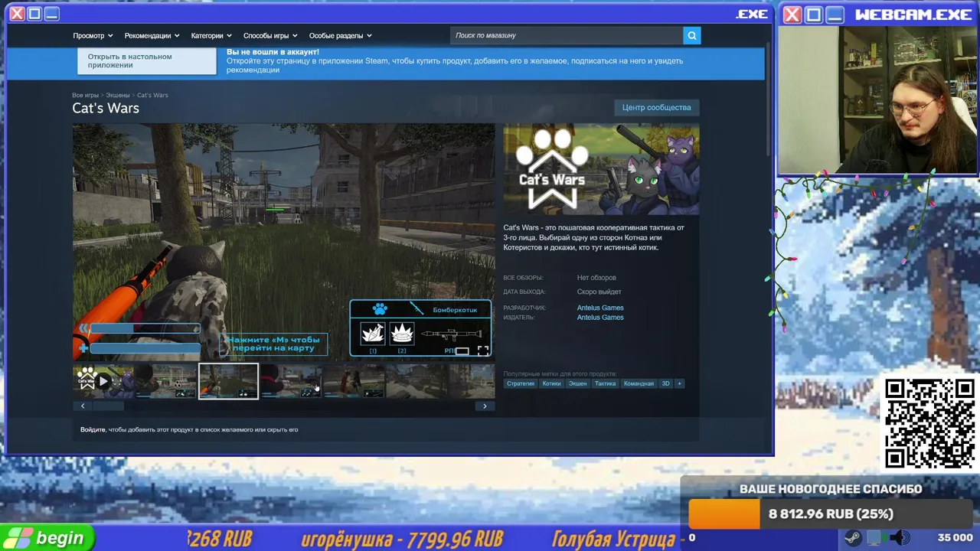The image size is (980, 551).
Task: Click the speaker volume icon in the tray
Action: (x=900, y=538)
